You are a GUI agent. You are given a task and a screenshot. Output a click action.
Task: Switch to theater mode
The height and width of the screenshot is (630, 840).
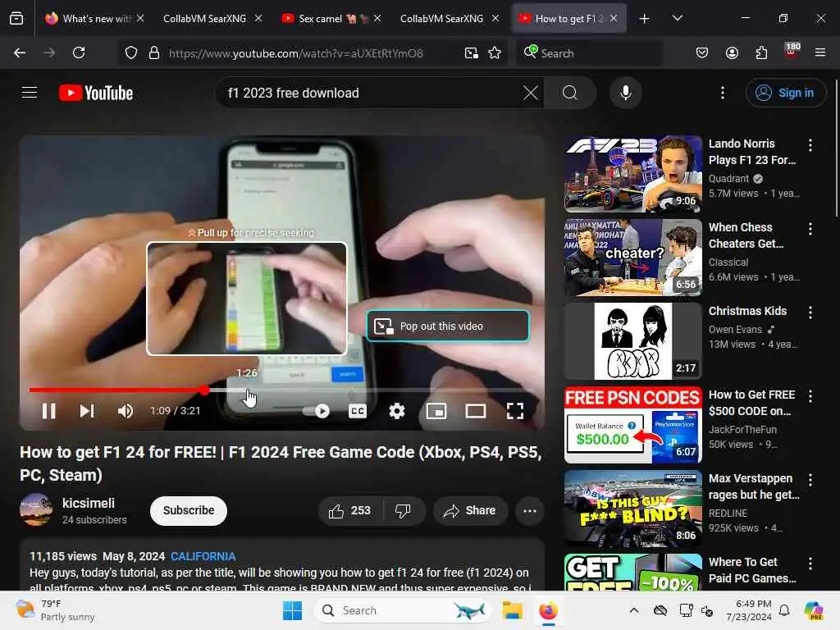476,411
